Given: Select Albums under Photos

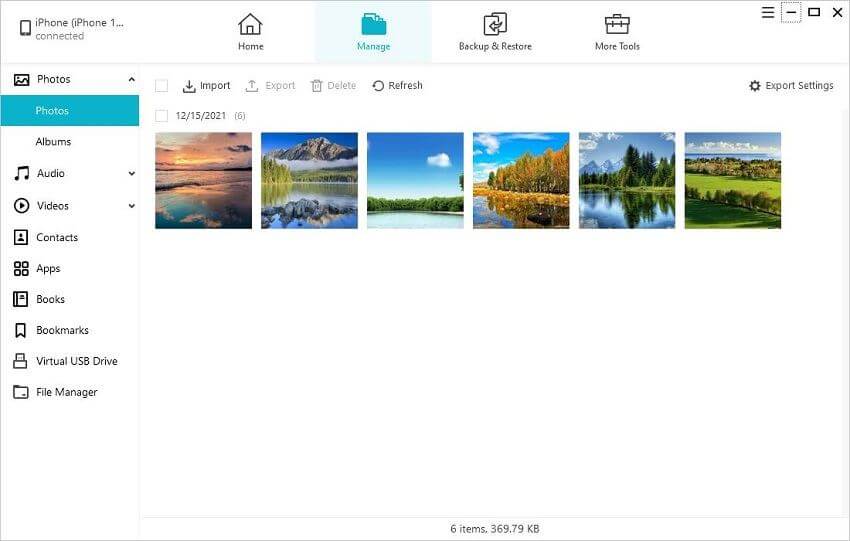Looking at the screenshot, I should (x=53, y=142).
